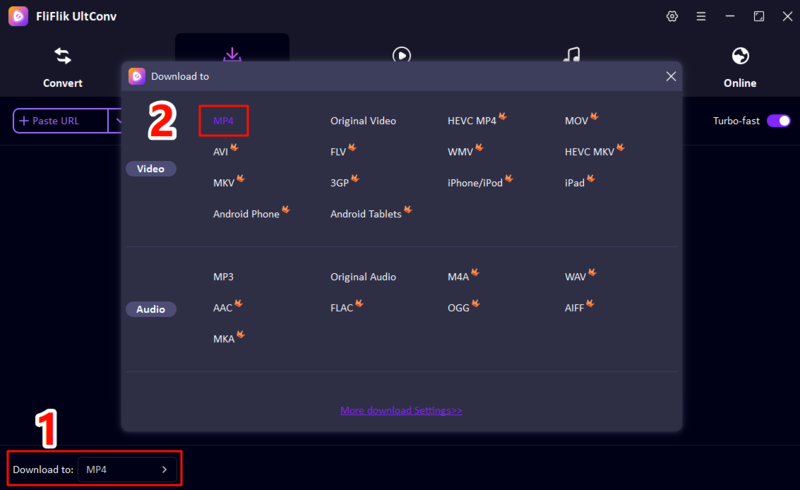Open More download Settings link
This screenshot has height=490, width=800.
pyautogui.click(x=402, y=410)
